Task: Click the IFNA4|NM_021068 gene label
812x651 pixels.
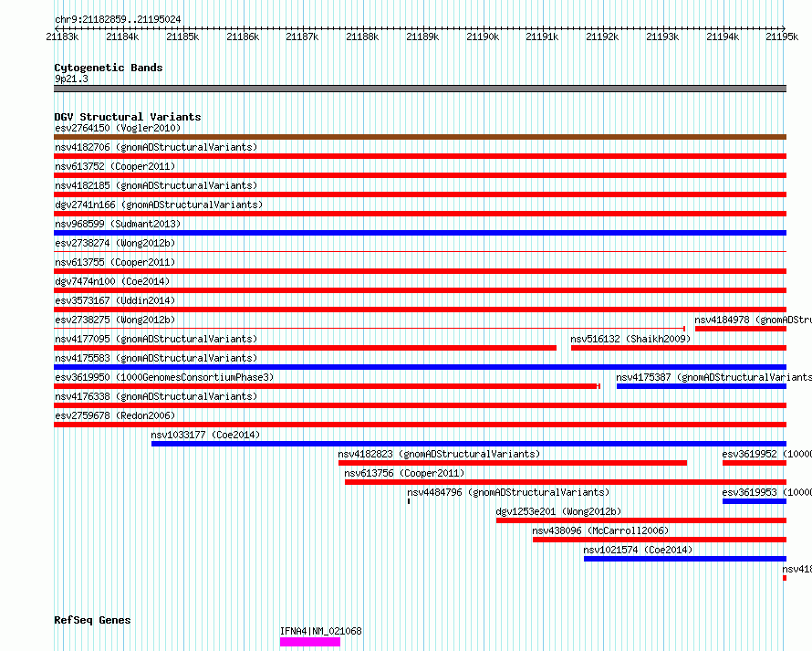Action: [x=320, y=631]
